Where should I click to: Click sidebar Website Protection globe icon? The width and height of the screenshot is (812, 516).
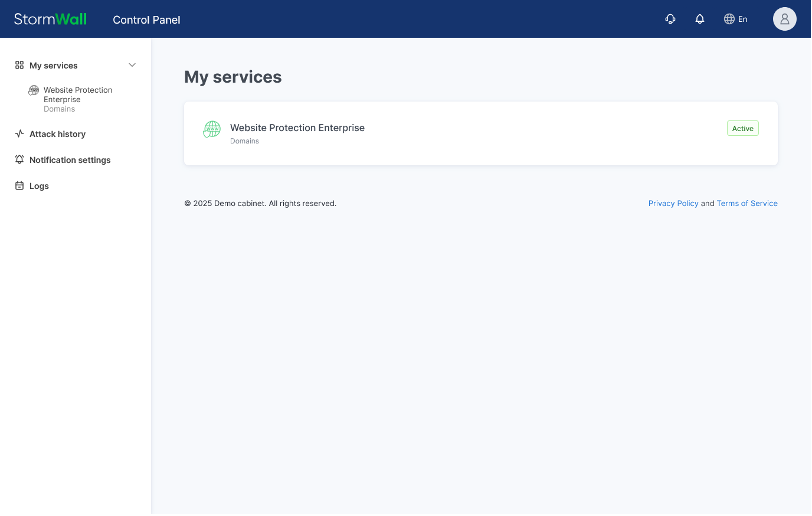click(34, 90)
